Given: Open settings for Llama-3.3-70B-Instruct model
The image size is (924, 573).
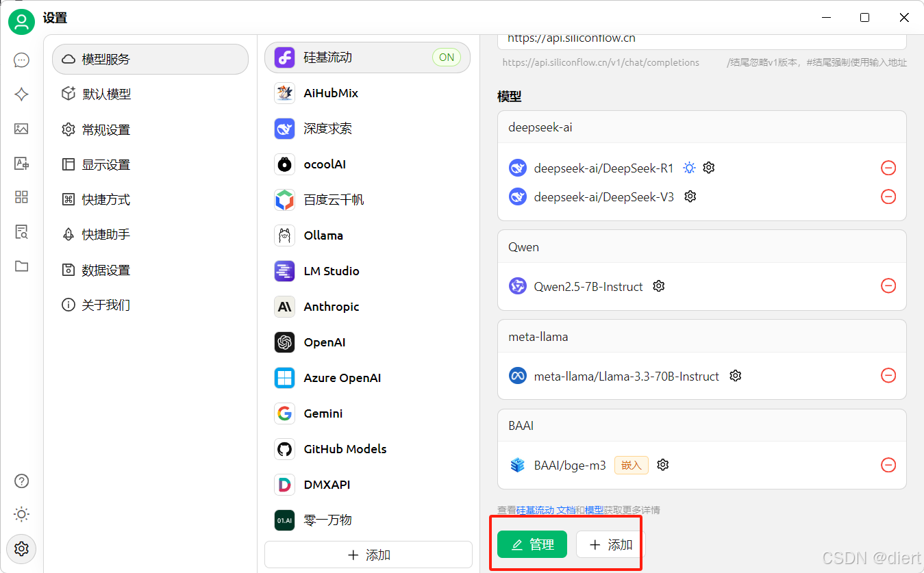Looking at the screenshot, I should pyautogui.click(x=736, y=376).
